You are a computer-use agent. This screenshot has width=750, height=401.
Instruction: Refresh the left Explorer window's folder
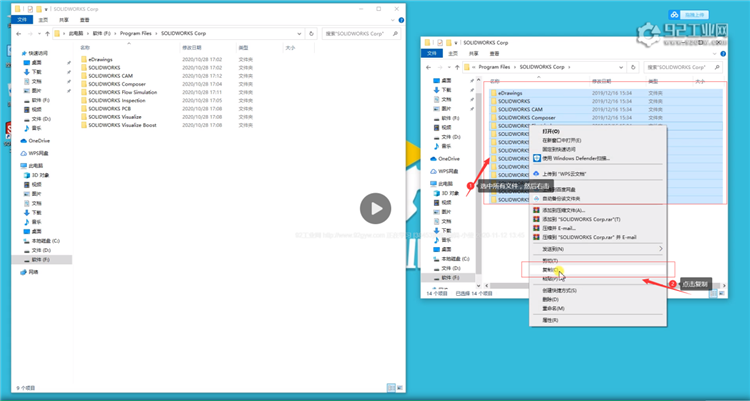(311, 33)
